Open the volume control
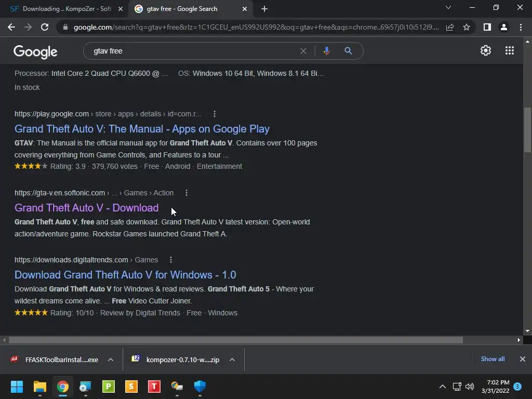This screenshot has height=399, width=532. (470, 387)
